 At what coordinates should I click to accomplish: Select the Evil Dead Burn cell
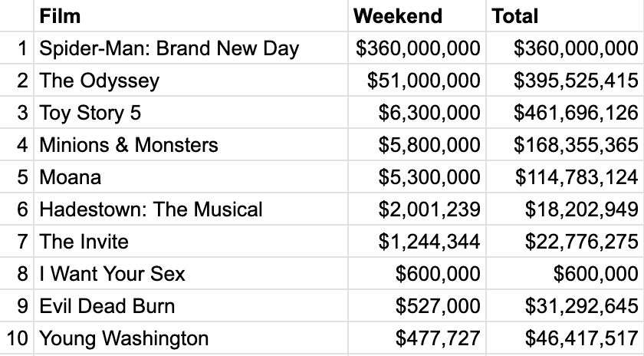click(191, 306)
